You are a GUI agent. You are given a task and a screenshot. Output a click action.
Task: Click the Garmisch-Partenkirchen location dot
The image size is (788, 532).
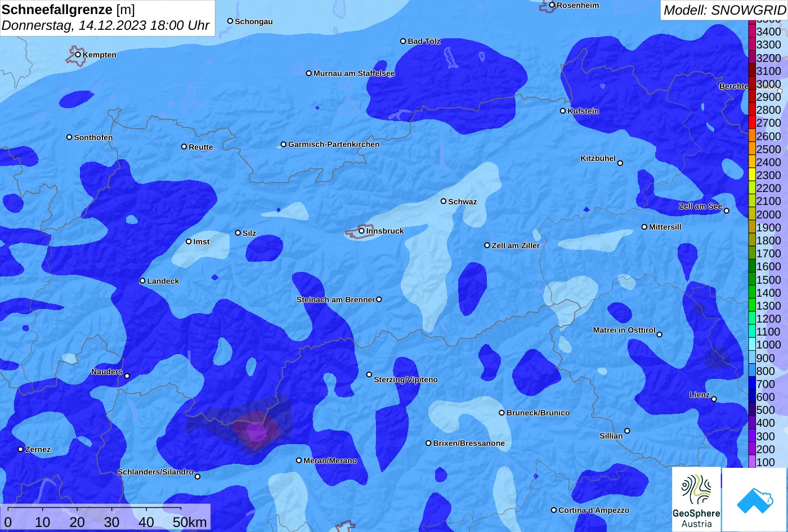284,145
